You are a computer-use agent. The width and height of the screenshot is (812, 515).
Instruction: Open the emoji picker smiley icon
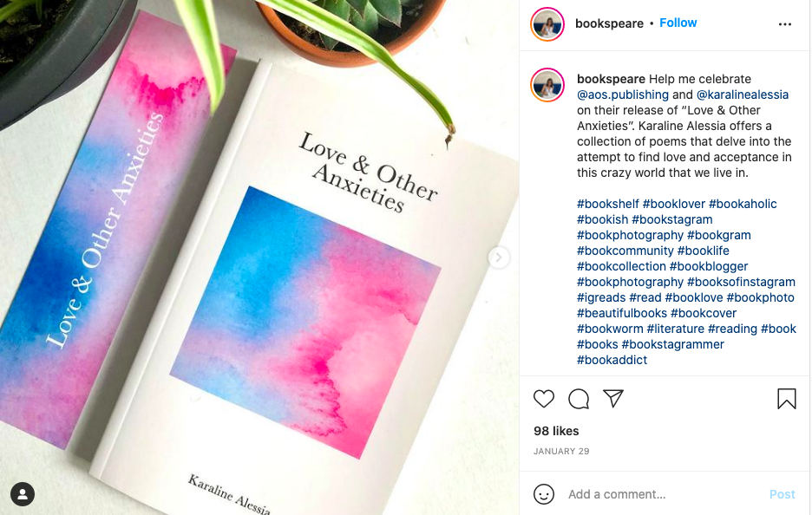[544, 494]
